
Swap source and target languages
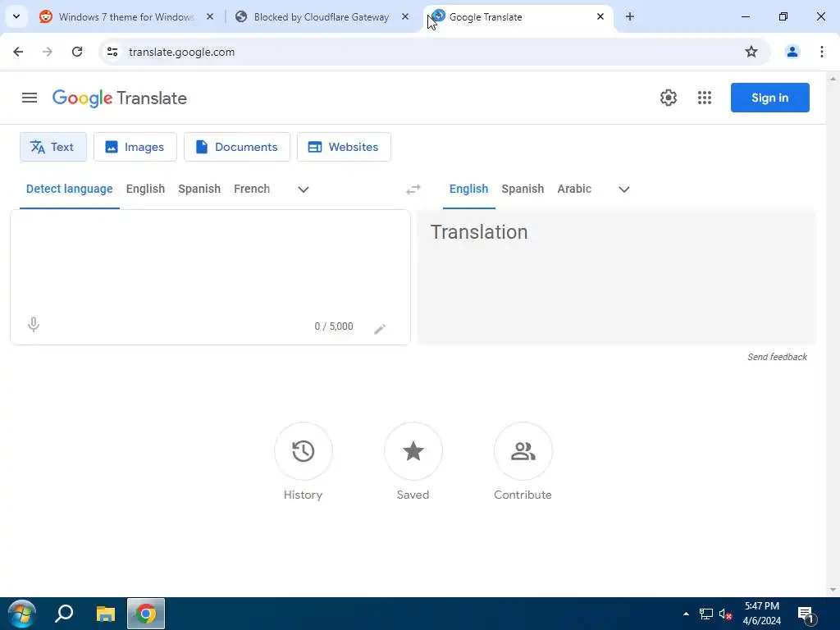(413, 189)
